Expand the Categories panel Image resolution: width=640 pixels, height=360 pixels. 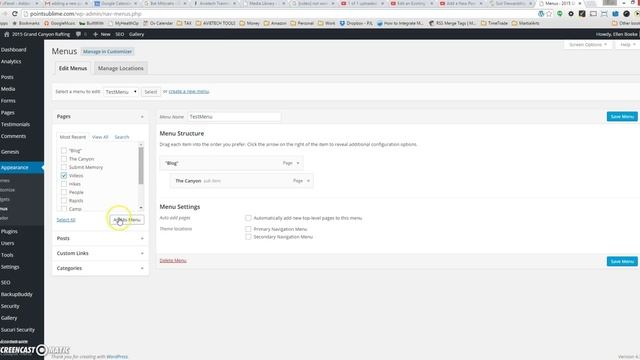point(142,269)
